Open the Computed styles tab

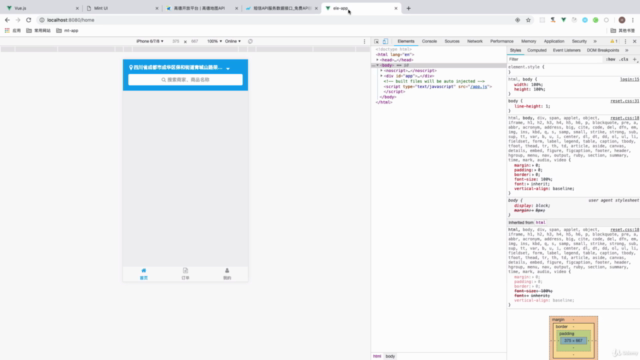coord(537,50)
